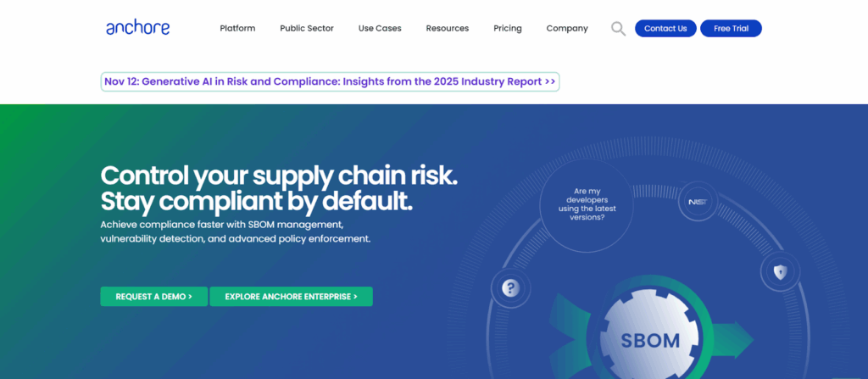Click the Anchore logo
This screenshot has height=379, width=868.
[x=137, y=28]
